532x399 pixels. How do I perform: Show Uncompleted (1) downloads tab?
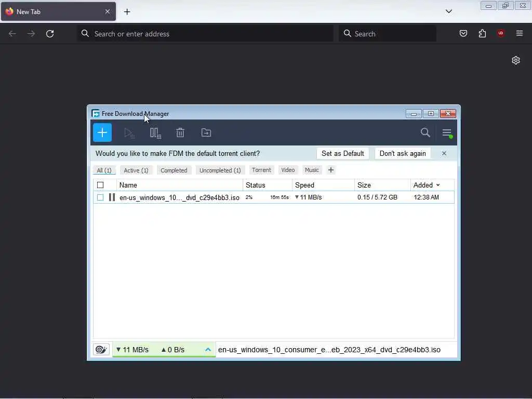(220, 170)
